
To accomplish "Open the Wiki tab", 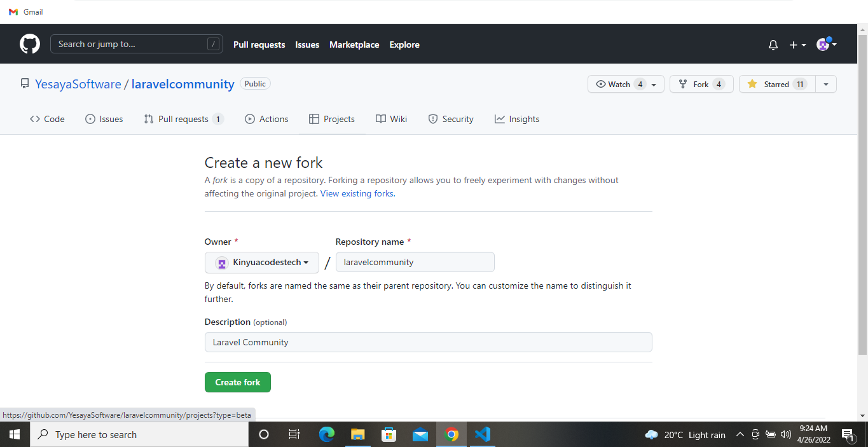I will 391,119.
